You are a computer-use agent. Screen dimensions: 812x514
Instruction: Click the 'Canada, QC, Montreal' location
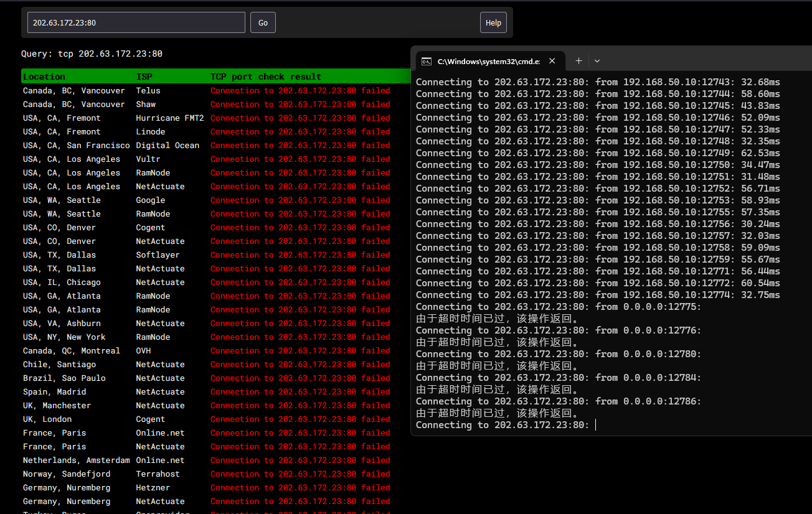pos(72,351)
